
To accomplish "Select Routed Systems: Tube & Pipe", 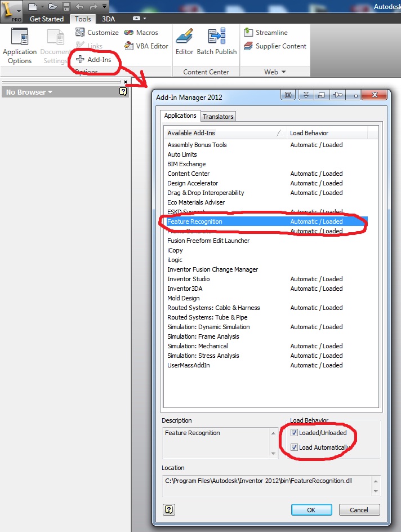I will [x=267, y=317].
